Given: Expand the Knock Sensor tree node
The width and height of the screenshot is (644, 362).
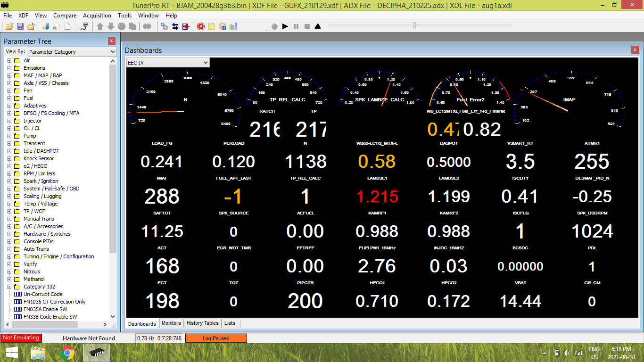Looking at the screenshot, I should [x=9, y=158].
